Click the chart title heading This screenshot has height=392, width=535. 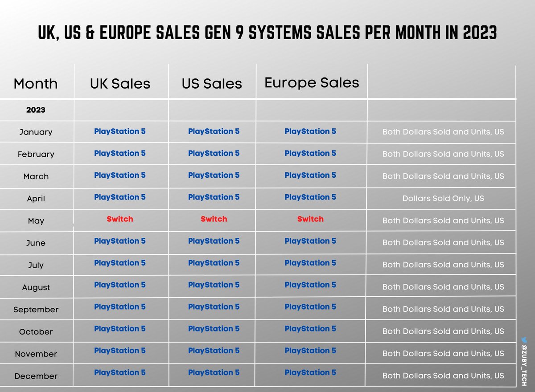267,33
